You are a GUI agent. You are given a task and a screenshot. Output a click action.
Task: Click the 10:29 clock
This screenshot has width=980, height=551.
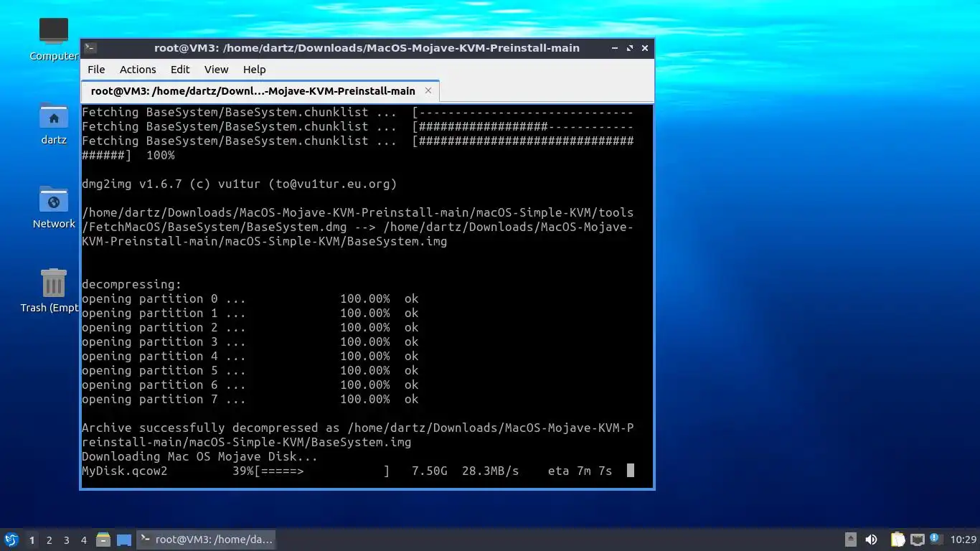point(963,540)
